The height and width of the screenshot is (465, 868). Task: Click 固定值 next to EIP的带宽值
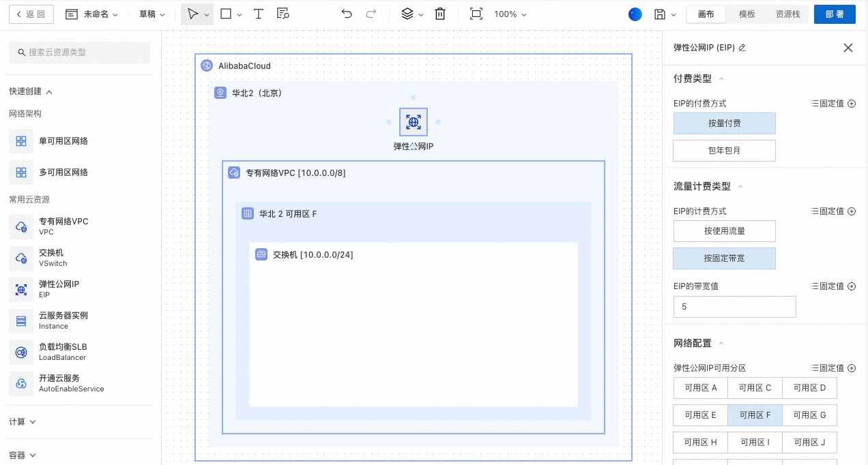point(833,286)
